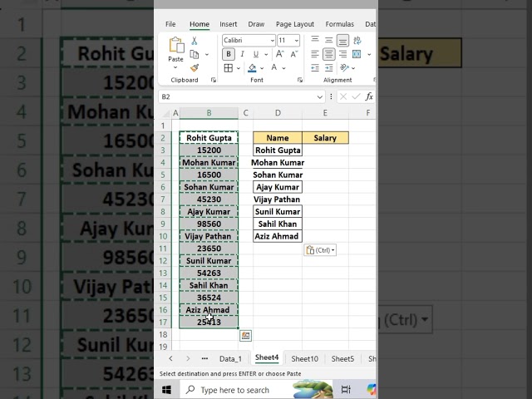Open fill color palette arrow
The width and height of the screenshot is (532, 399).
[x=262, y=68]
